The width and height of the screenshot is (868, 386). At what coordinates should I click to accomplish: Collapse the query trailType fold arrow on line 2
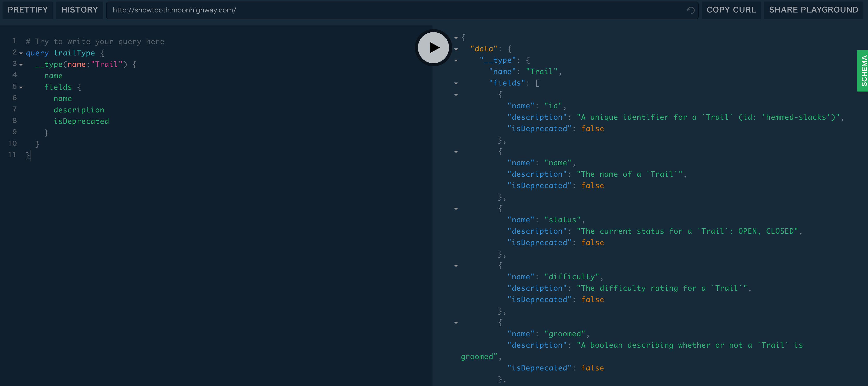pyautogui.click(x=21, y=53)
